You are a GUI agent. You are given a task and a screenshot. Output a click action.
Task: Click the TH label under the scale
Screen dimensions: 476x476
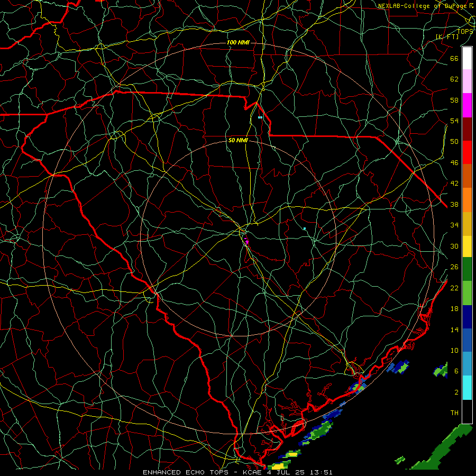[454, 413]
